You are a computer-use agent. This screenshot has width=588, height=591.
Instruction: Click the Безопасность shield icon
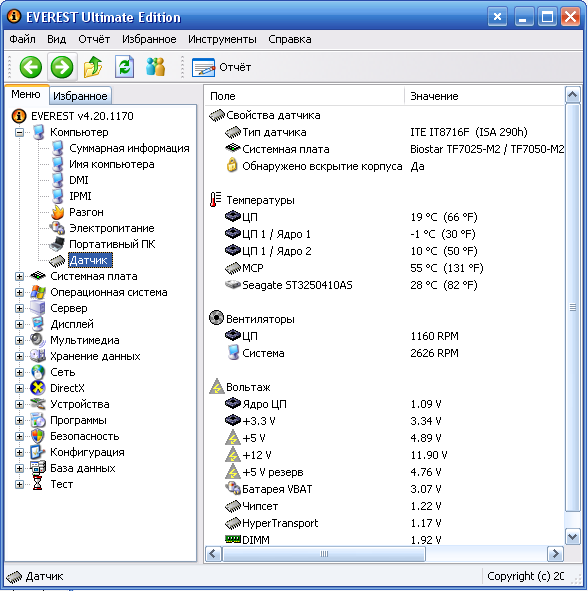38,436
